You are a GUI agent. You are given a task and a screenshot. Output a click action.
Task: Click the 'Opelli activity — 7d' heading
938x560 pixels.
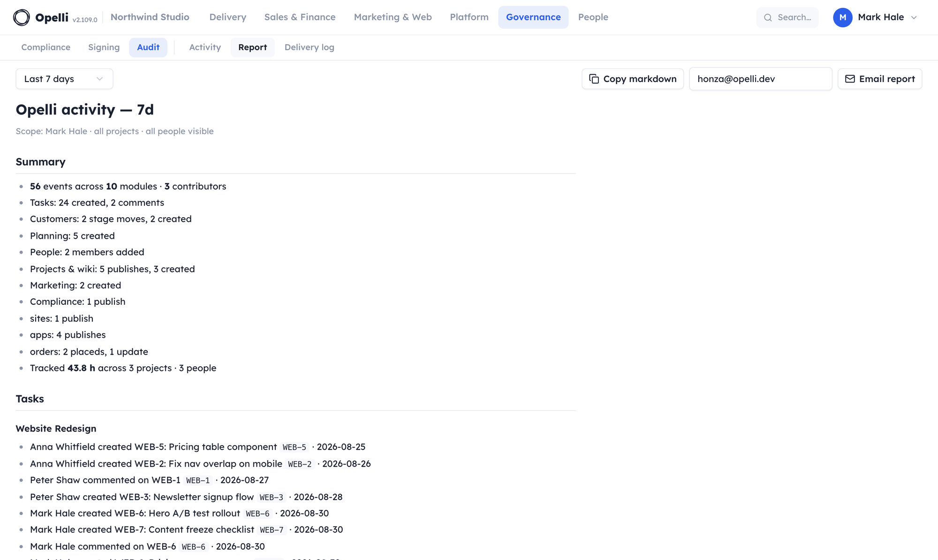[85, 110]
